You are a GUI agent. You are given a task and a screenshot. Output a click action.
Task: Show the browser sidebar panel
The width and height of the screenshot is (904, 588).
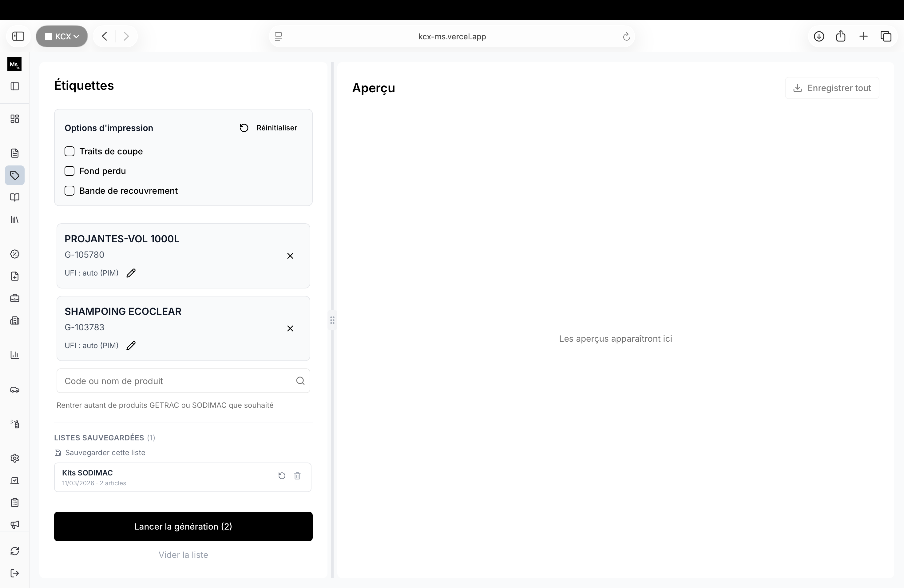pos(18,37)
